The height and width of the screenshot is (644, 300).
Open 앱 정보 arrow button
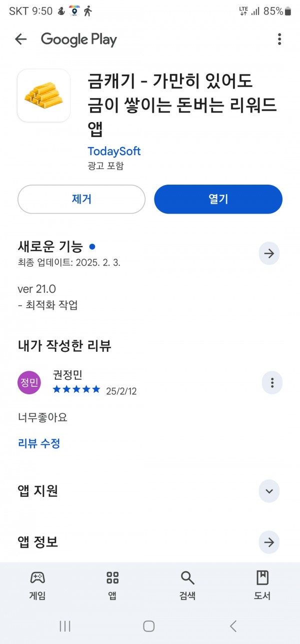click(x=269, y=542)
